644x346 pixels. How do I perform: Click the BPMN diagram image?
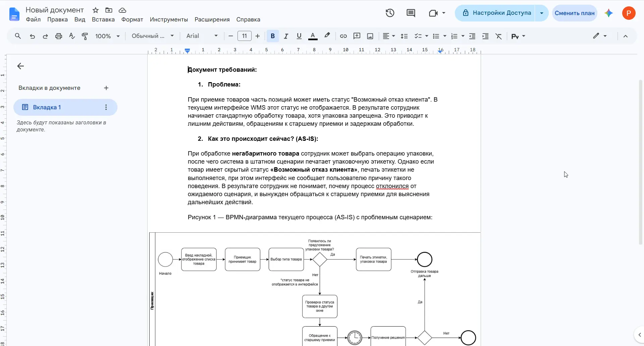point(315,289)
